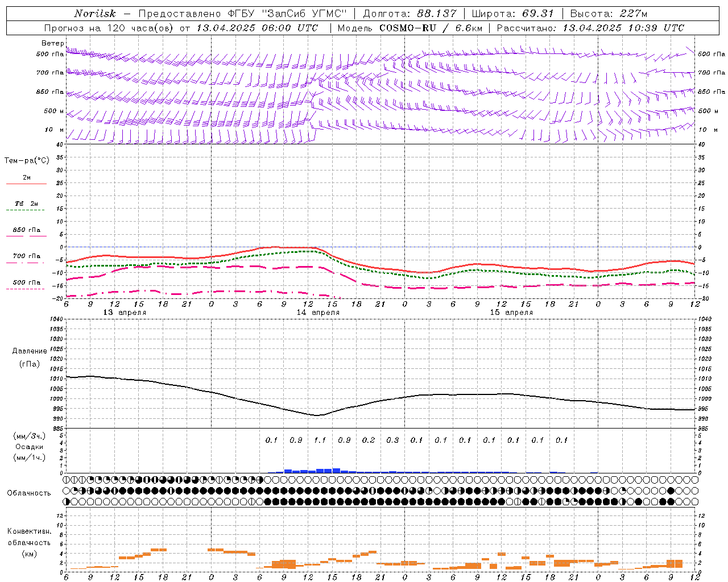Click the 'Осадки' precipitation label
This screenshot has height=582, width=728.
click(x=30, y=447)
